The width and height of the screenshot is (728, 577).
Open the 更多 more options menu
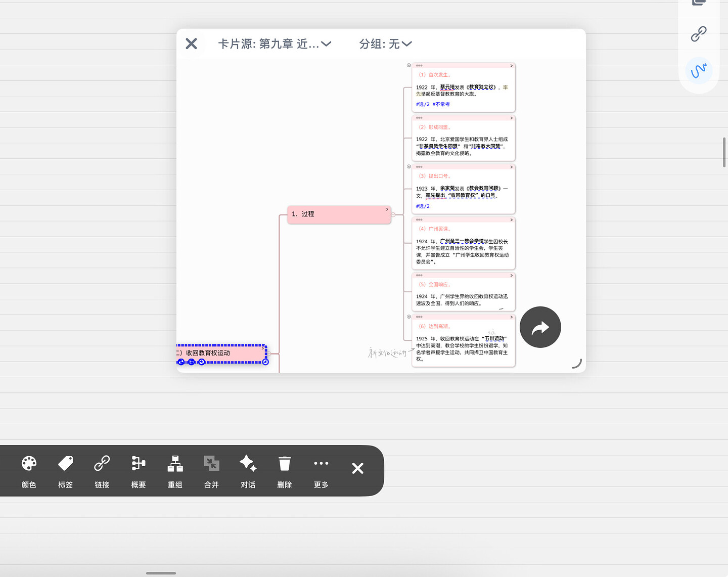(321, 470)
